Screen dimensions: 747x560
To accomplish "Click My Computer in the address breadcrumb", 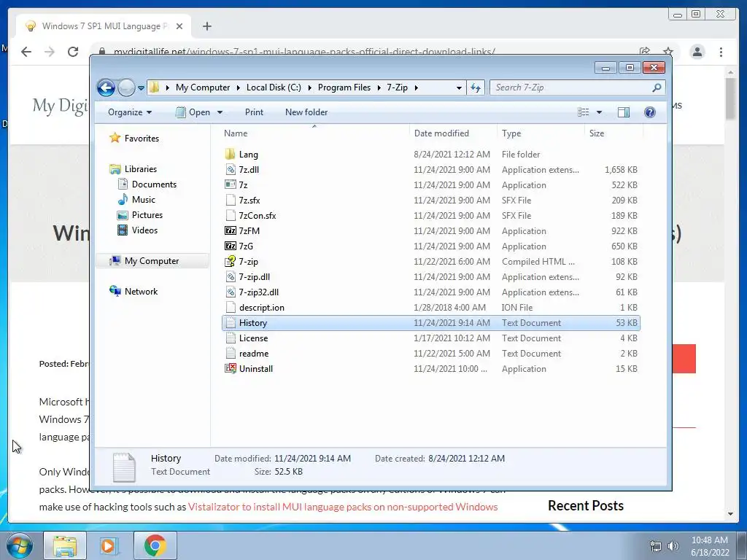I will click(203, 87).
